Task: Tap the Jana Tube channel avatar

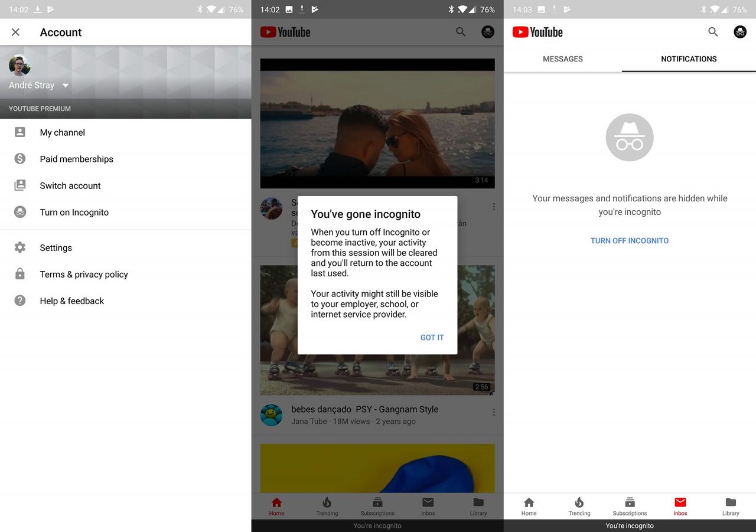Action: click(x=271, y=415)
